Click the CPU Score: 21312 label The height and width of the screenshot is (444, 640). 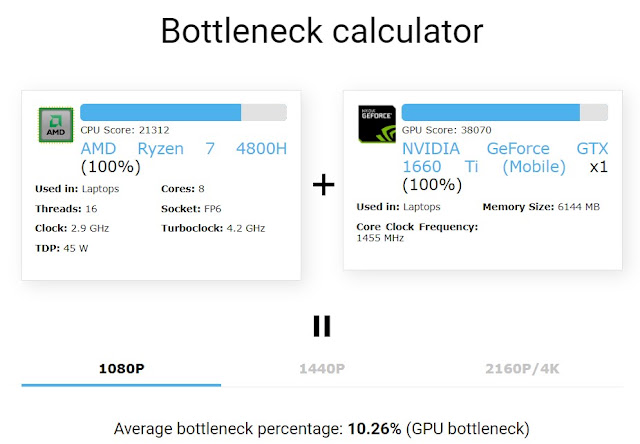(125, 130)
